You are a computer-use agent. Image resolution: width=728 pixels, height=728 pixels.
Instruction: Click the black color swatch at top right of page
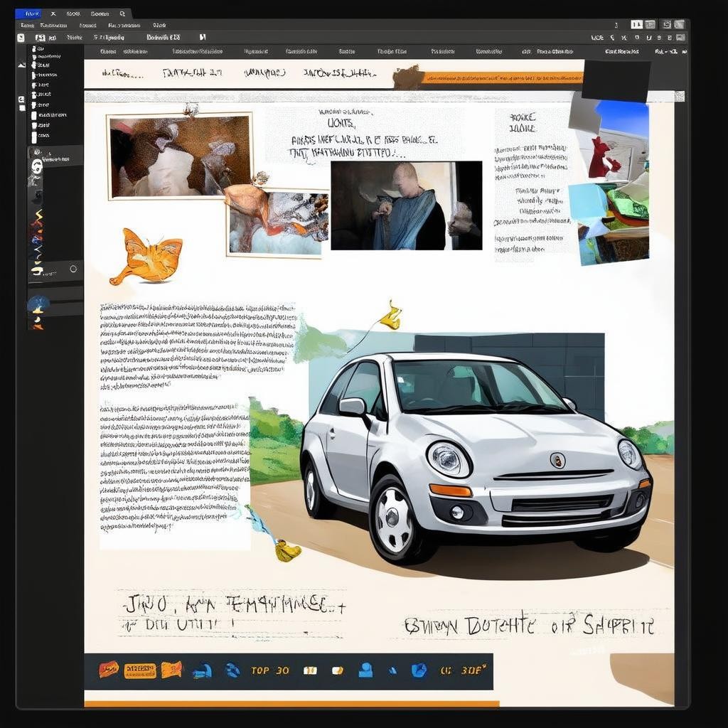coord(616,80)
